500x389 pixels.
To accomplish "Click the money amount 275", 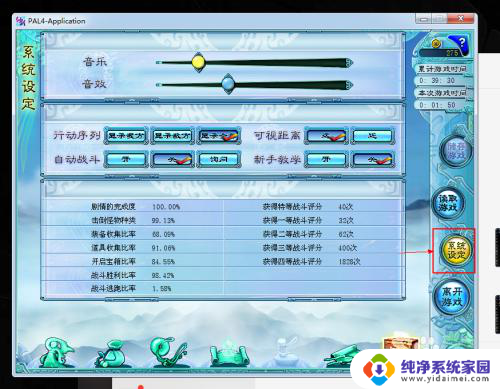I will pos(452,53).
